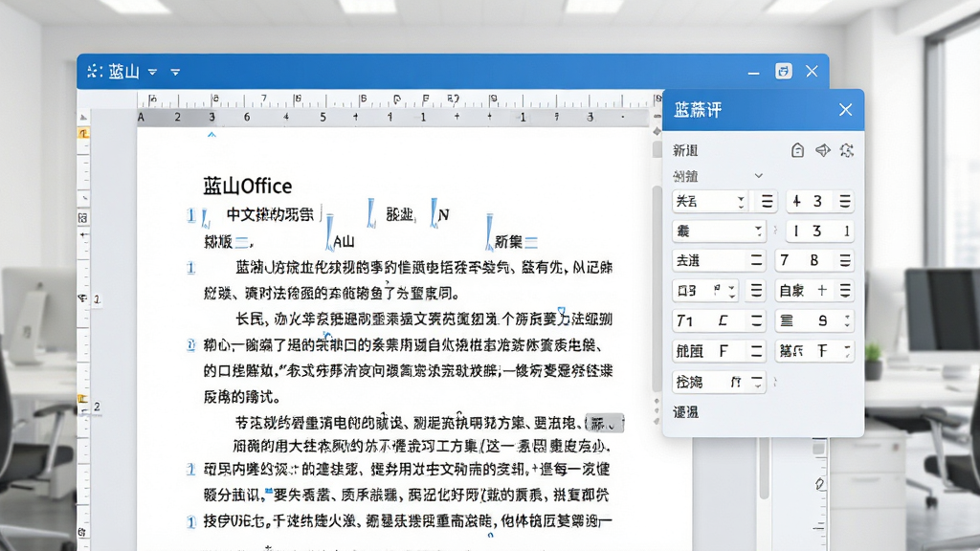980x551 pixels.
Task: Click the megaphone icon in the side panel header row
Action: click(x=822, y=150)
